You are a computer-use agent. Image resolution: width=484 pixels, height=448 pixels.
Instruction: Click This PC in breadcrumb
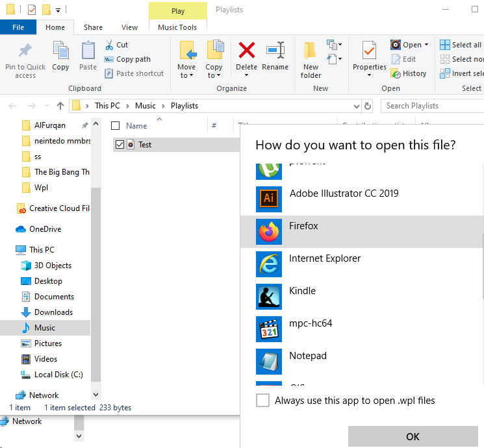[107, 106]
